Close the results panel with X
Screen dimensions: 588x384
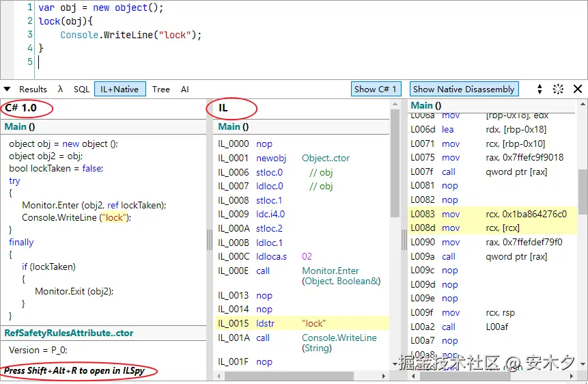coord(578,89)
